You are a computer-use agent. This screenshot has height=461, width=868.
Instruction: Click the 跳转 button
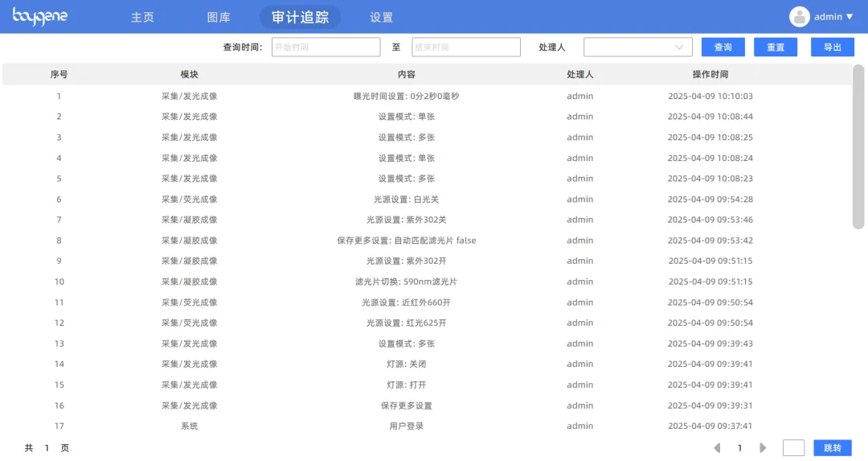pos(832,448)
